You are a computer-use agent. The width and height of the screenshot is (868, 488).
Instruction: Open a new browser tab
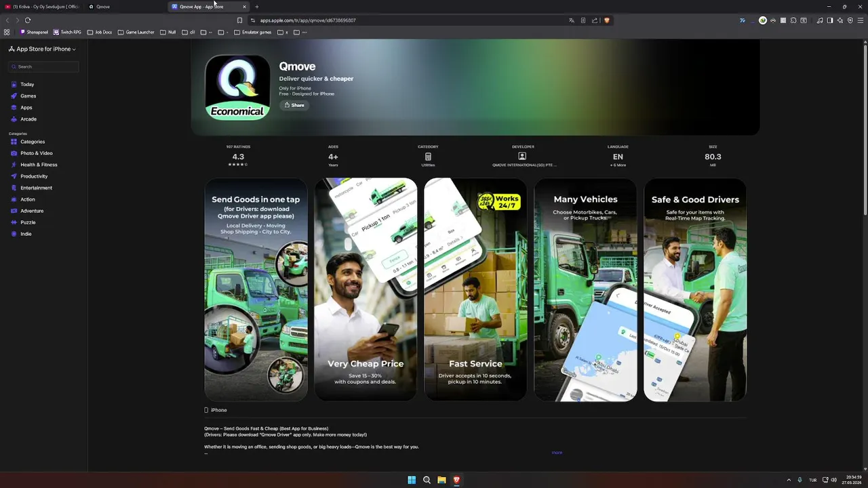click(256, 7)
